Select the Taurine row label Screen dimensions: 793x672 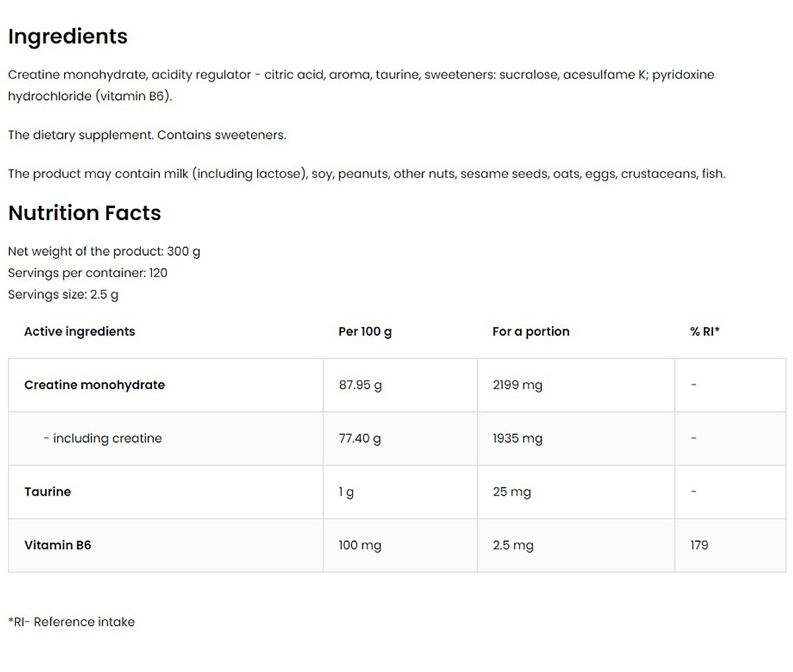48,492
